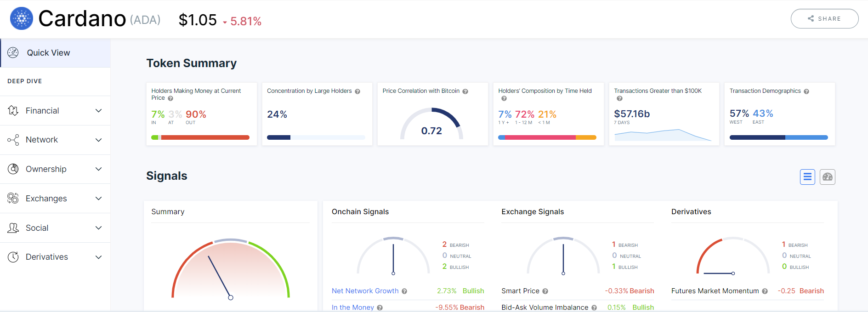Open the Social menu label
Viewport: 868px width, 319px height.
click(x=37, y=228)
